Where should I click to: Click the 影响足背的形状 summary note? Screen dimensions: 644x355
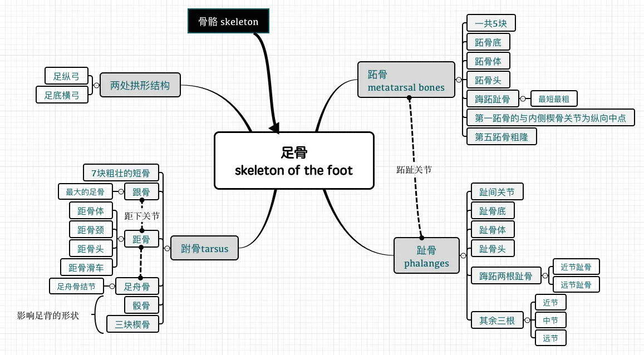coord(48,315)
